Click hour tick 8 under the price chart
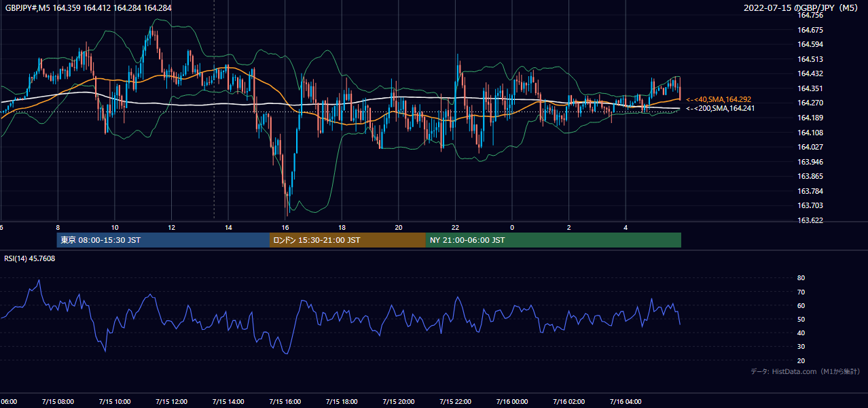The image size is (868, 408). [x=58, y=227]
